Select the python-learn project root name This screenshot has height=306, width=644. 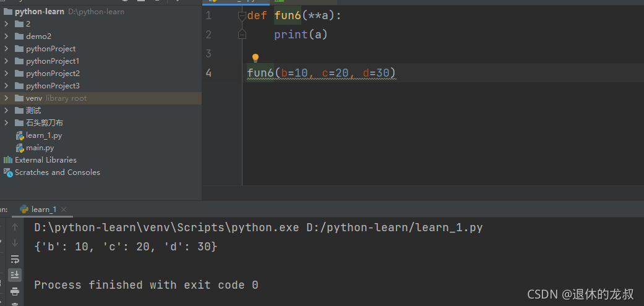click(x=40, y=12)
